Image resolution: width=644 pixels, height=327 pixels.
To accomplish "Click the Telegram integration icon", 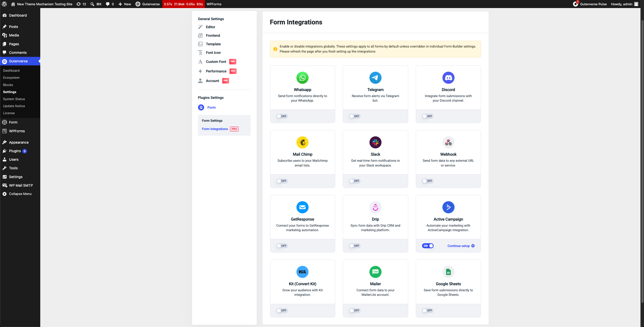I will click(375, 78).
